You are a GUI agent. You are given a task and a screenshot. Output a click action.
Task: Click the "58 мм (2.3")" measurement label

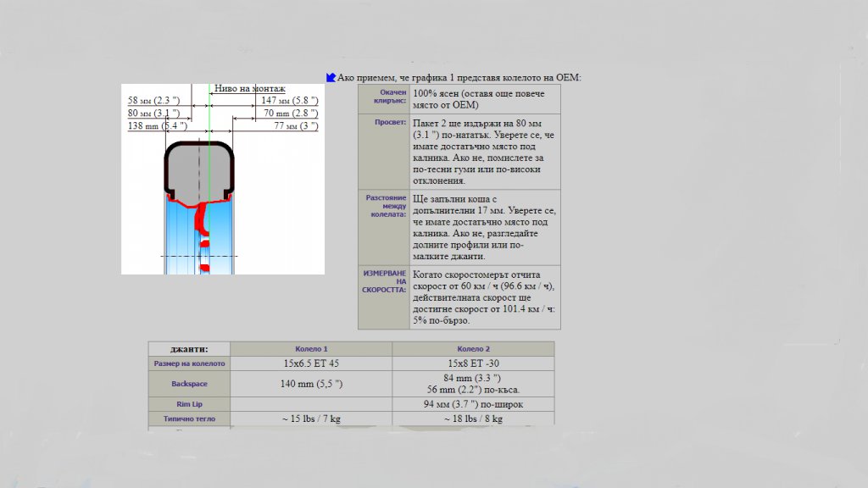[153, 101]
